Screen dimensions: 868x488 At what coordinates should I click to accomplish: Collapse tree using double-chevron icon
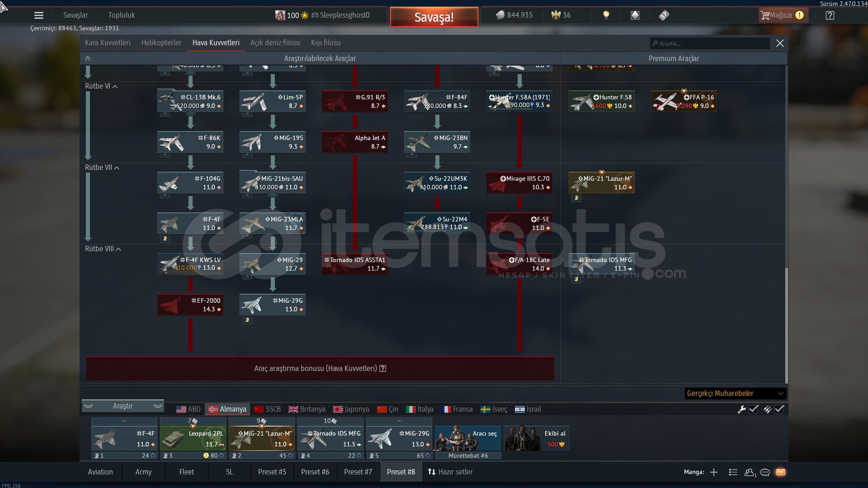pyautogui.click(x=88, y=59)
